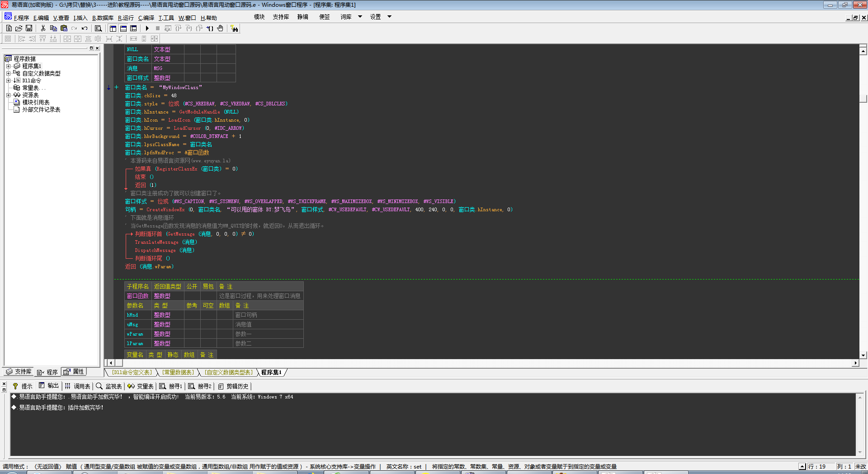Open the 变量表 bottom panel tab
Screen dimensions: 868x474
point(141,386)
